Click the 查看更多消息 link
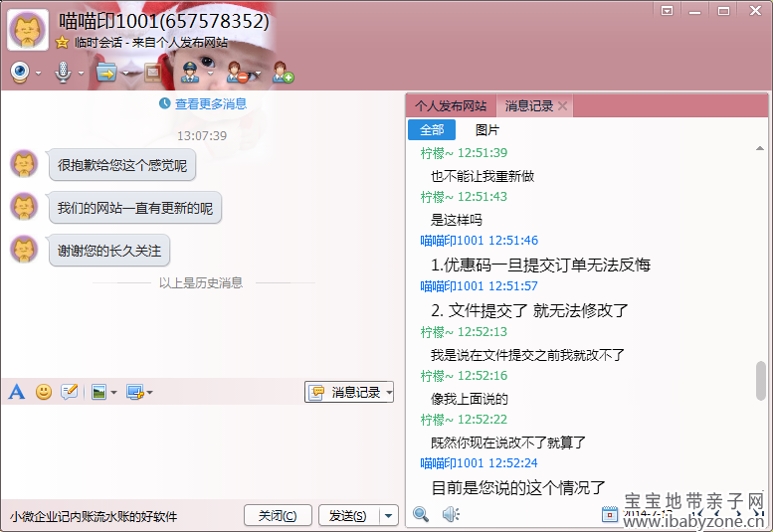Viewport: 773px width, 532px height. (211, 104)
